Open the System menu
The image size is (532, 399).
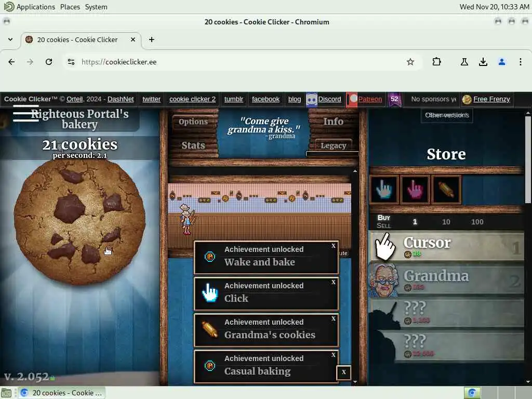point(96,7)
